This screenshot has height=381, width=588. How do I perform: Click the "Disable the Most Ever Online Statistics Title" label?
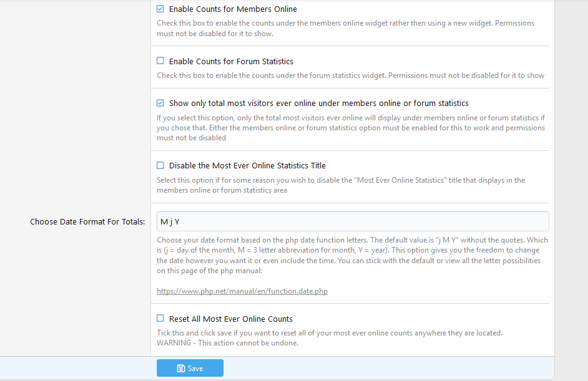click(247, 166)
